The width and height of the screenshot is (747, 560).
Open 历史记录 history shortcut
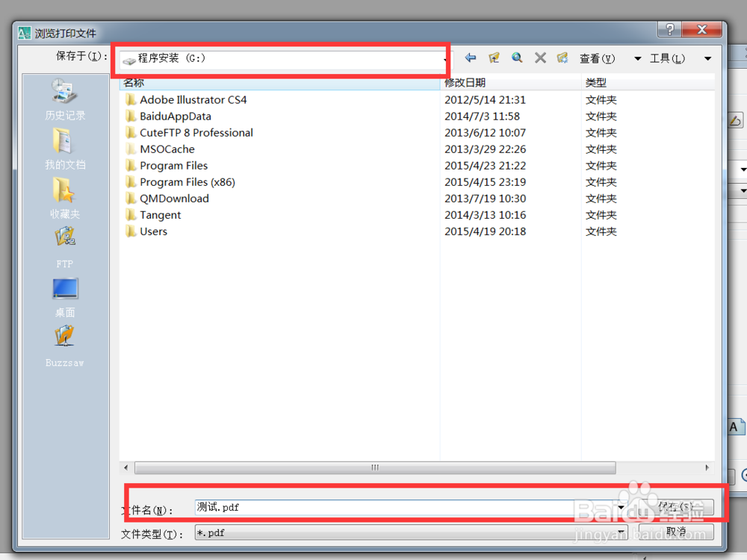click(65, 99)
